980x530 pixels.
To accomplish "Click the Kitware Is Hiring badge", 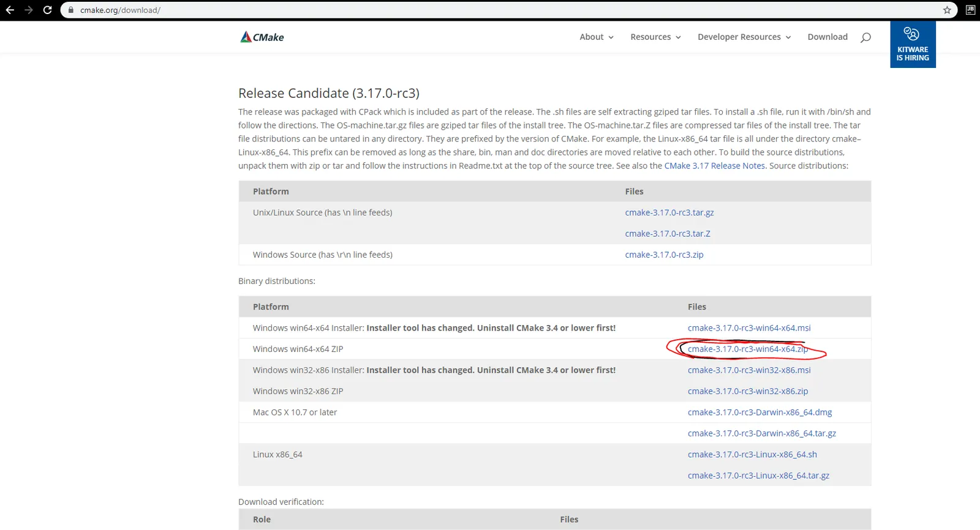I will tap(913, 44).
